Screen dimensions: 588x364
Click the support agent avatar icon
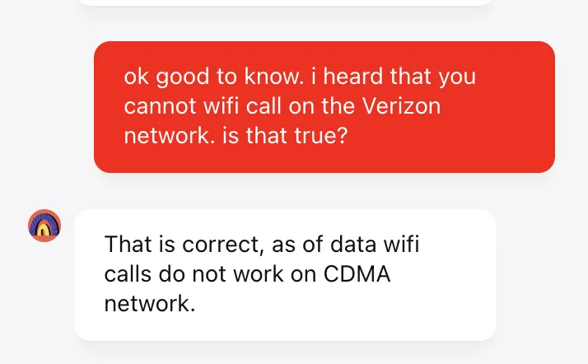tap(44, 226)
